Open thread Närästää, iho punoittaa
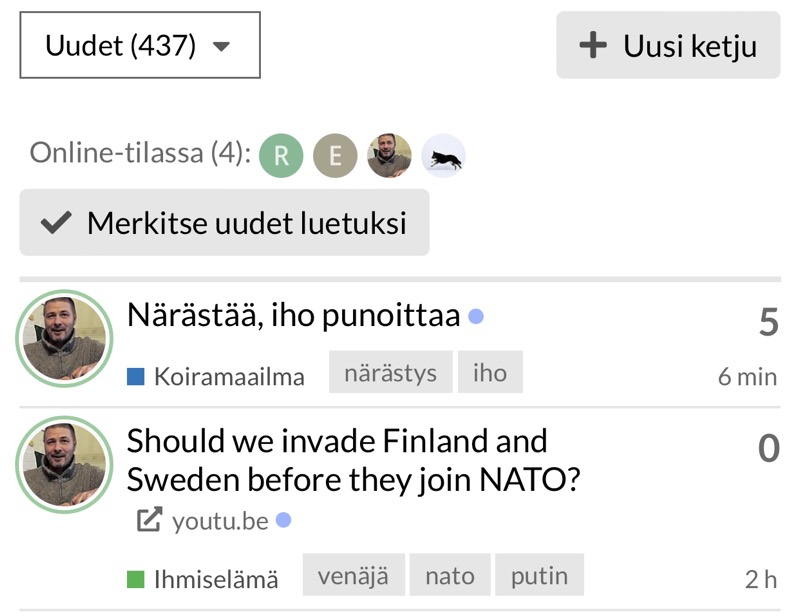The width and height of the screenshot is (800, 616). tap(293, 316)
